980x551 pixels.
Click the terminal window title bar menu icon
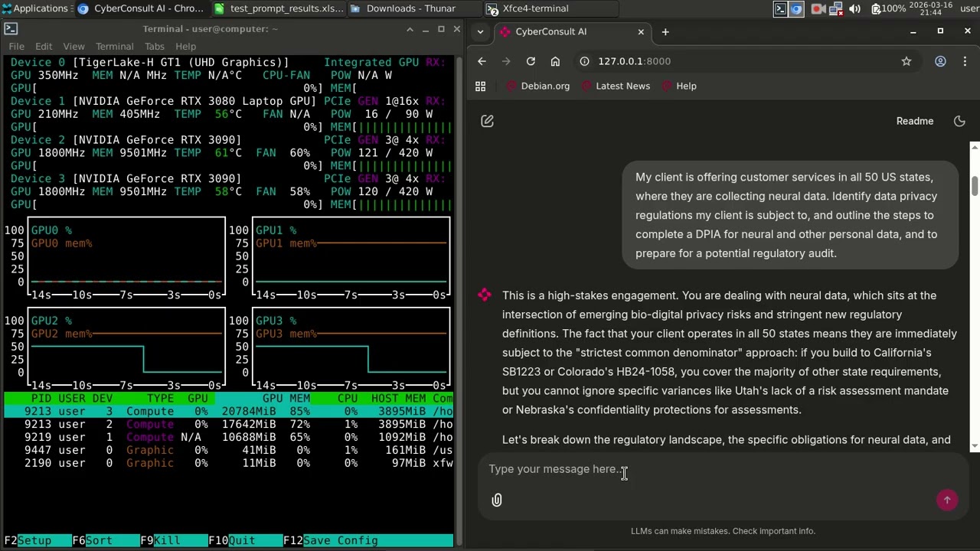tap(11, 29)
